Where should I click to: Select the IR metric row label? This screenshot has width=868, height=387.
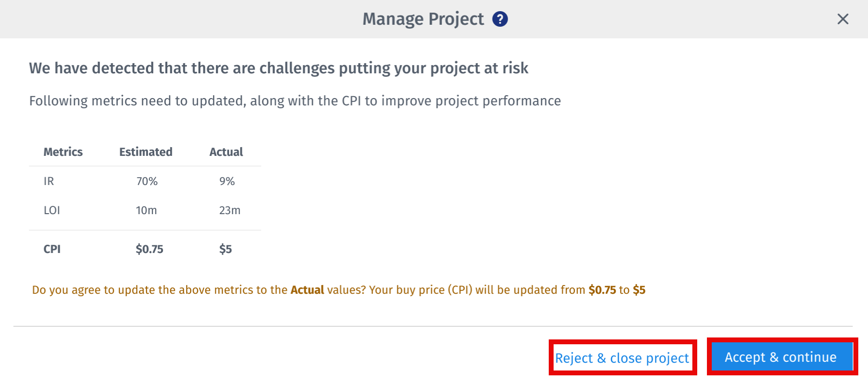[49, 181]
